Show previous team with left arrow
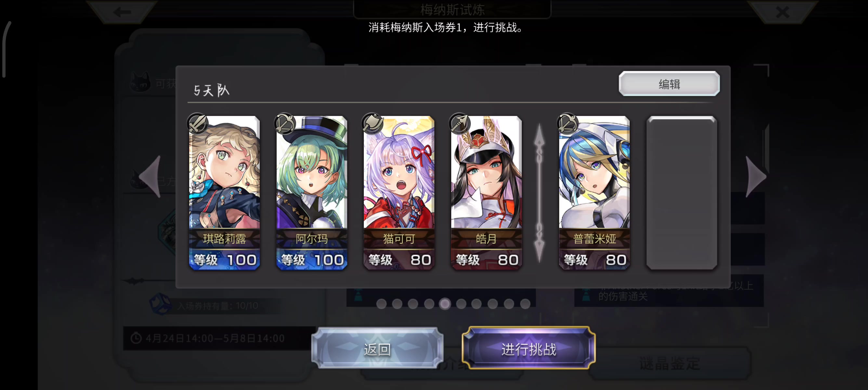Image resolution: width=868 pixels, height=390 pixels. click(150, 176)
